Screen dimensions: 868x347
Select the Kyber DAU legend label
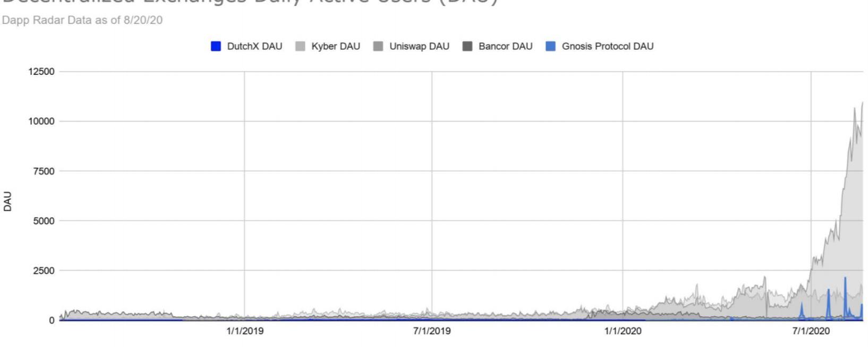[336, 46]
